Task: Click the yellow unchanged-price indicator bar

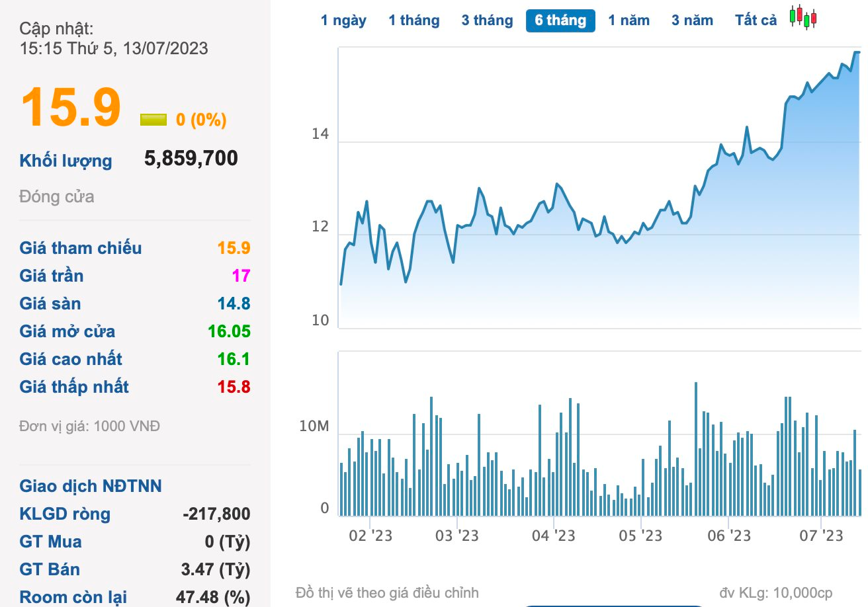Action: pyautogui.click(x=153, y=120)
